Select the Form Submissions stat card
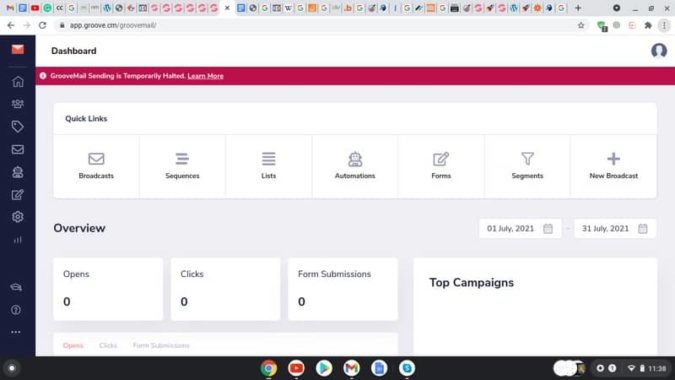Screen dimensions: 675x380 click(343, 289)
